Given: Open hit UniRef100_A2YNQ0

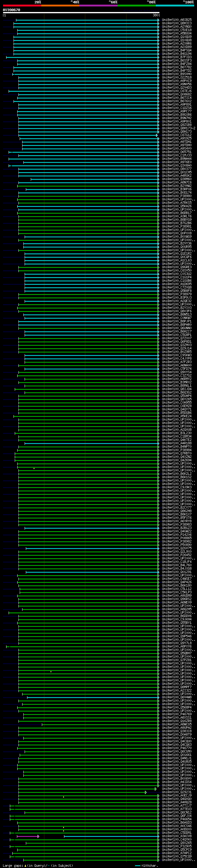Looking at the screenshot, I should 177,26.
